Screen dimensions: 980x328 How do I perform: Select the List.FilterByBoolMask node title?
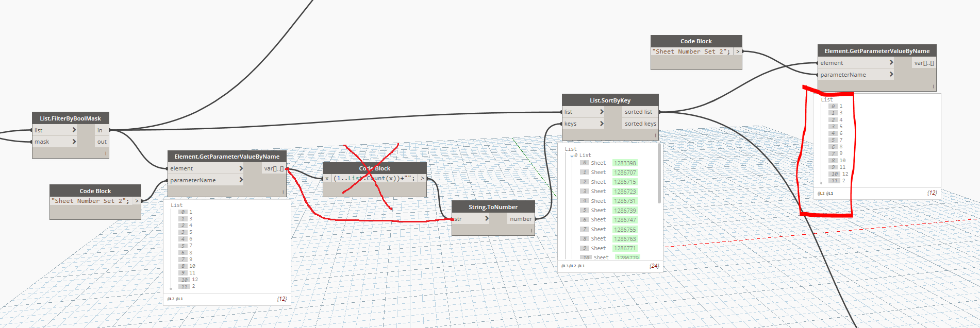click(x=71, y=118)
